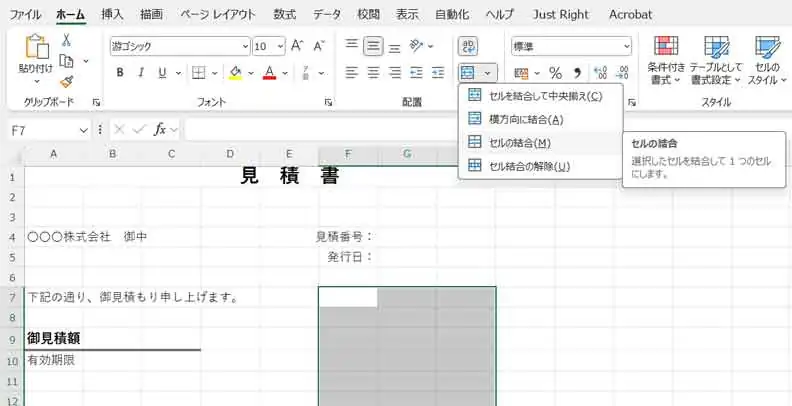Apply the yellow fill color swatch
Screen dimensions: 792x406
pos(235,73)
